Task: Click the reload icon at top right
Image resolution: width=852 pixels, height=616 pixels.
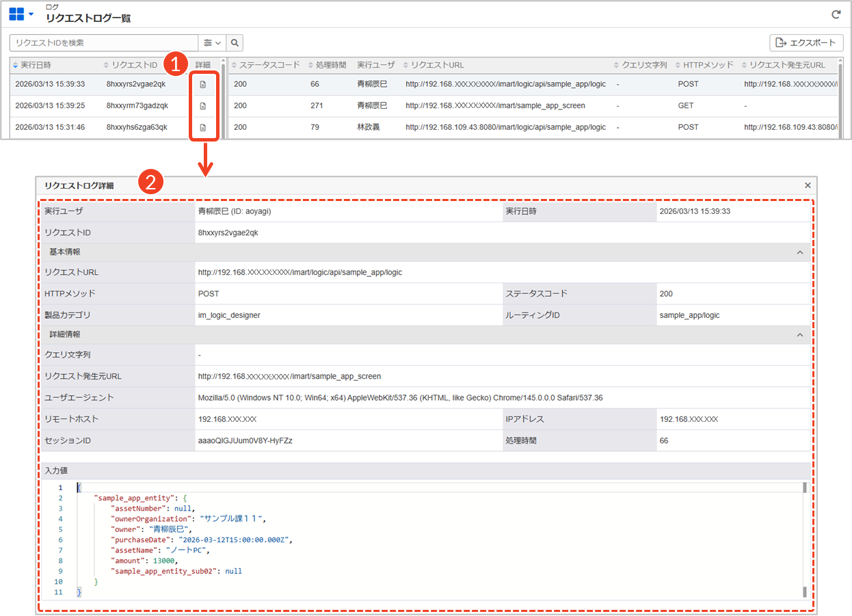Action: click(836, 14)
